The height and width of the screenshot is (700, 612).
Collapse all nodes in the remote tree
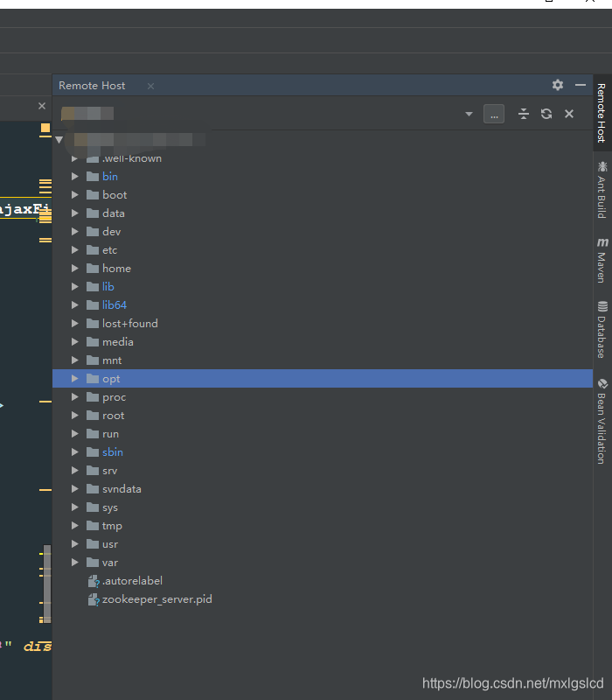coord(523,114)
